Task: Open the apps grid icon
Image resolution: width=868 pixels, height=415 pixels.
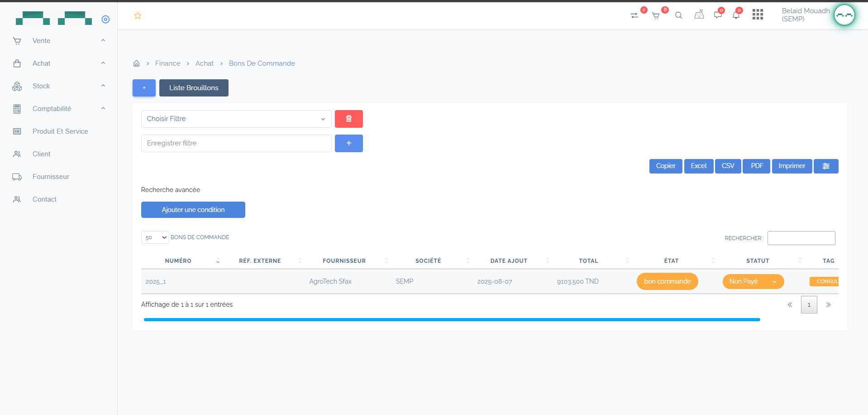Action: pos(758,14)
